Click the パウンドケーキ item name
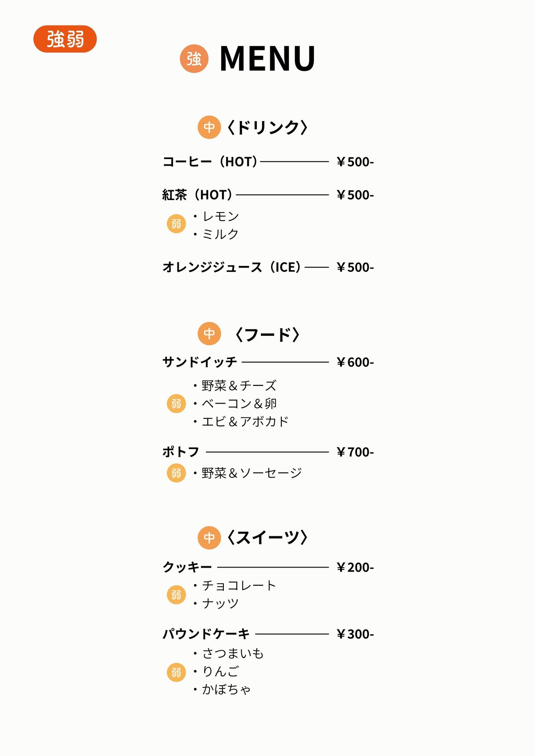Viewport: 535px width, 756px height. pyautogui.click(x=206, y=634)
